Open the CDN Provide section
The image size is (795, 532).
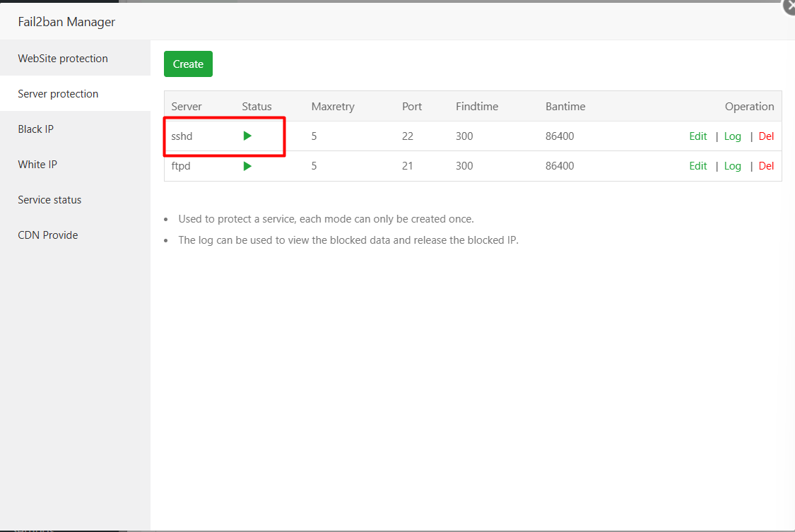pyautogui.click(x=47, y=235)
